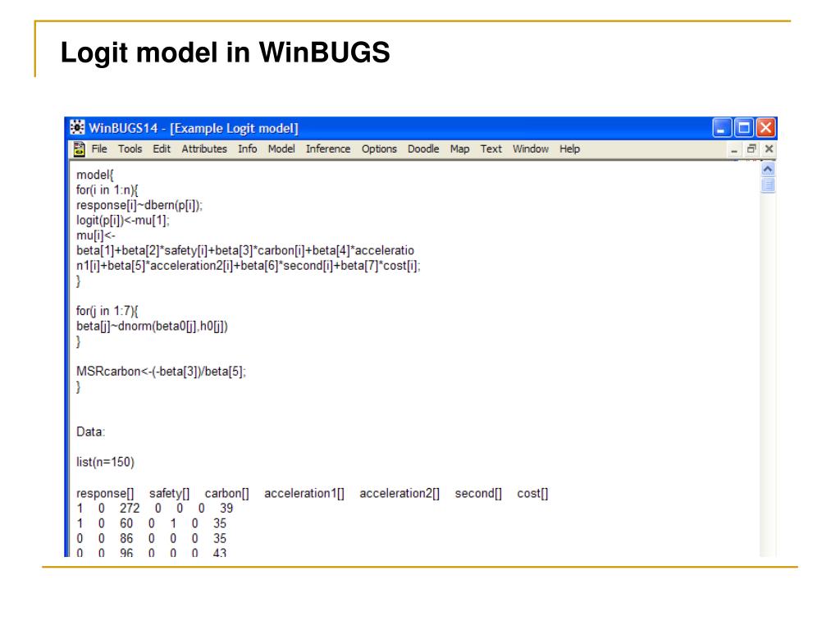Image resolution: width=840 pixels, height=630 pixels.
Task: Minimize the WinBUGS14 window
Action: (722, 128)
